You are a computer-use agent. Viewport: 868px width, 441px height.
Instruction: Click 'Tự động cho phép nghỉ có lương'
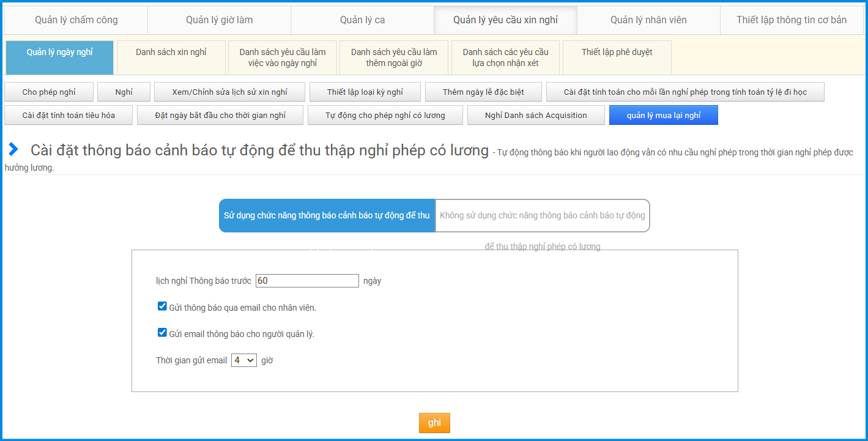385,115
